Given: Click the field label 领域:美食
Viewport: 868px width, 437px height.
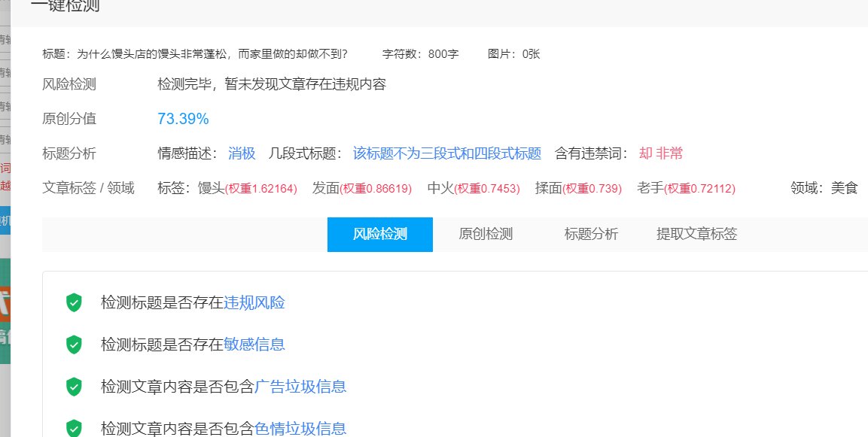Looking at the screenshot, I should click(x=824, y=189).
